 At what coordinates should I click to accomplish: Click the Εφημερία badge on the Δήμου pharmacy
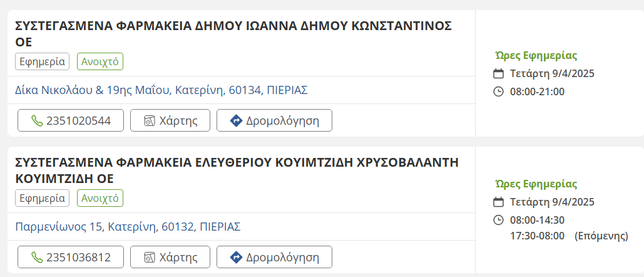(x=42, y=61)
